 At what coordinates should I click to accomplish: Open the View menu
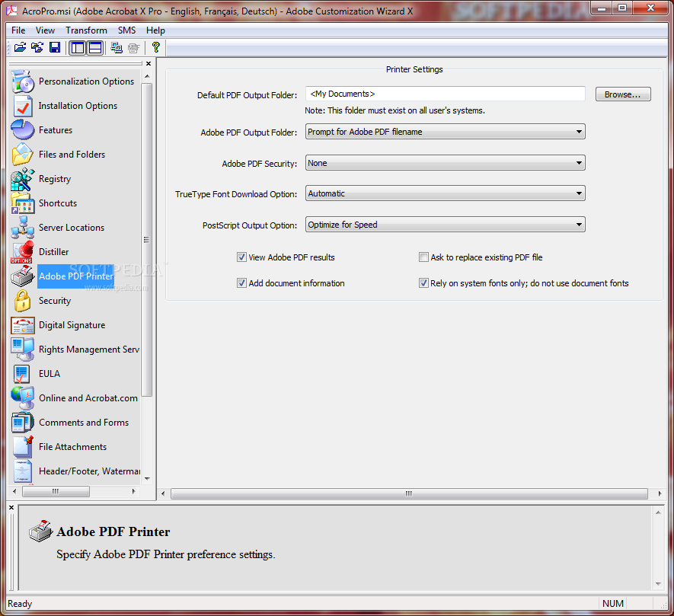(45, 30)
